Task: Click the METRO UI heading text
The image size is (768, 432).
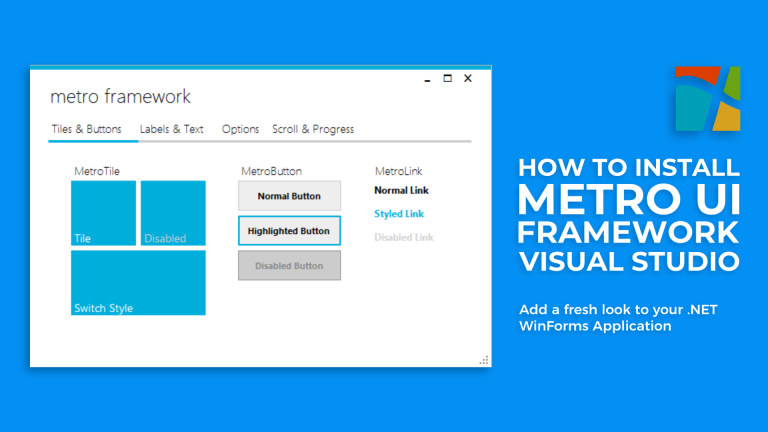Action: coord(629,199)
